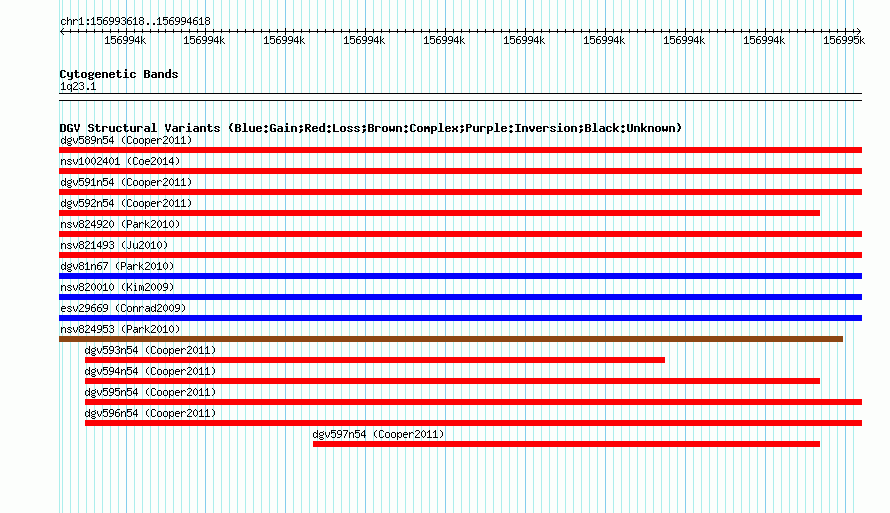Viewport: 890px width, 513px height.
Task: Click the red bar under dgv596n54
Action: (x=473, y=423)
